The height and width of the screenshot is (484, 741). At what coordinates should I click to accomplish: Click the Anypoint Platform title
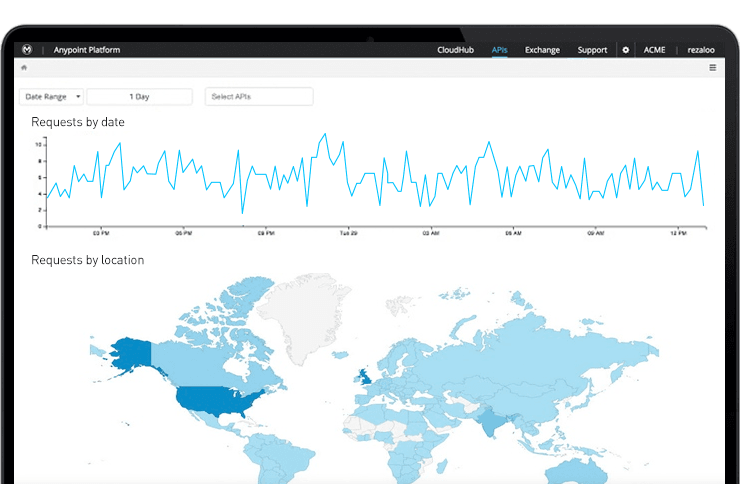[x=87, y=50]
